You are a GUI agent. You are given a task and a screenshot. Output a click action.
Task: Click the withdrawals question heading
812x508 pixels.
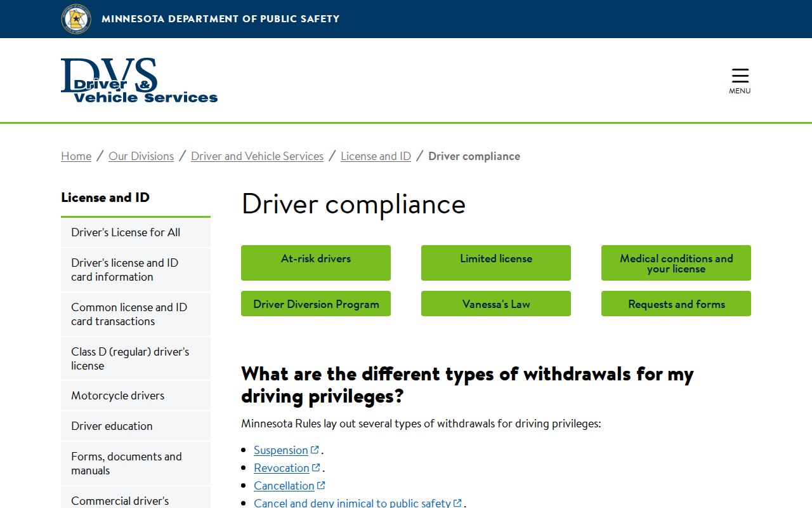point(468,385)
